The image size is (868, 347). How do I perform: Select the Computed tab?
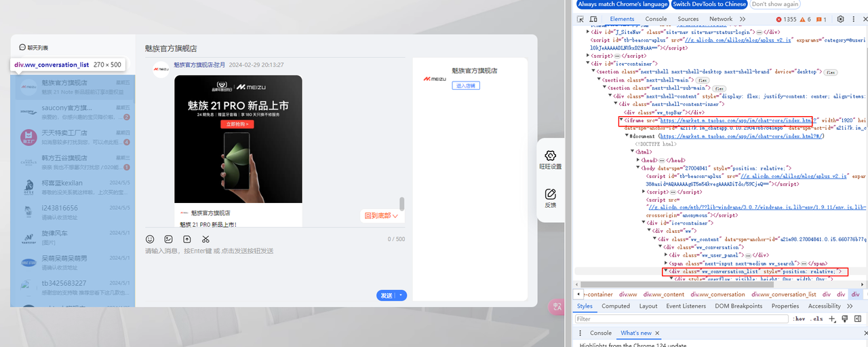(616, 306)
